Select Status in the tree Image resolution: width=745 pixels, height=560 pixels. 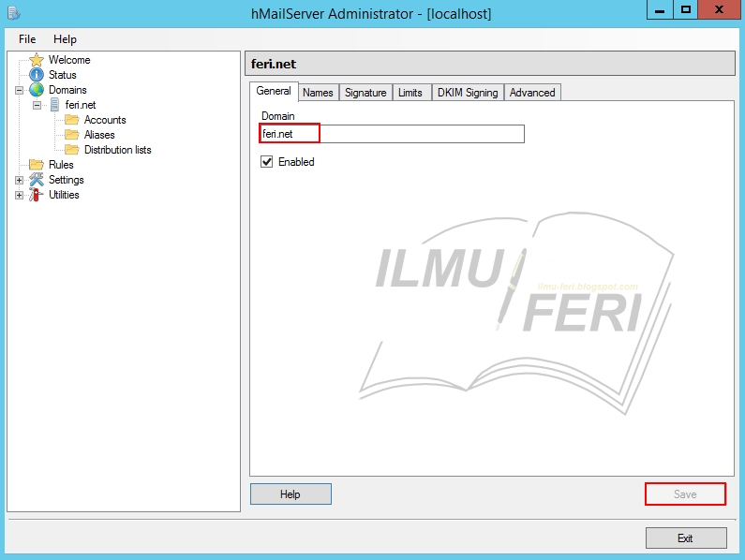point(63,75)
